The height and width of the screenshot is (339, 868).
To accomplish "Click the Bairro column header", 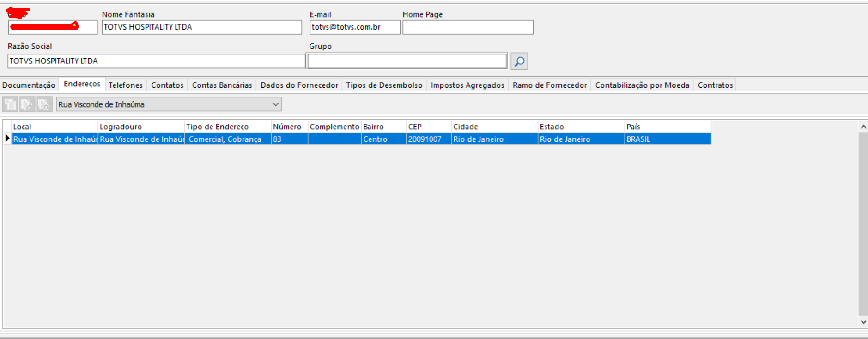I will (x=384, y=127).
